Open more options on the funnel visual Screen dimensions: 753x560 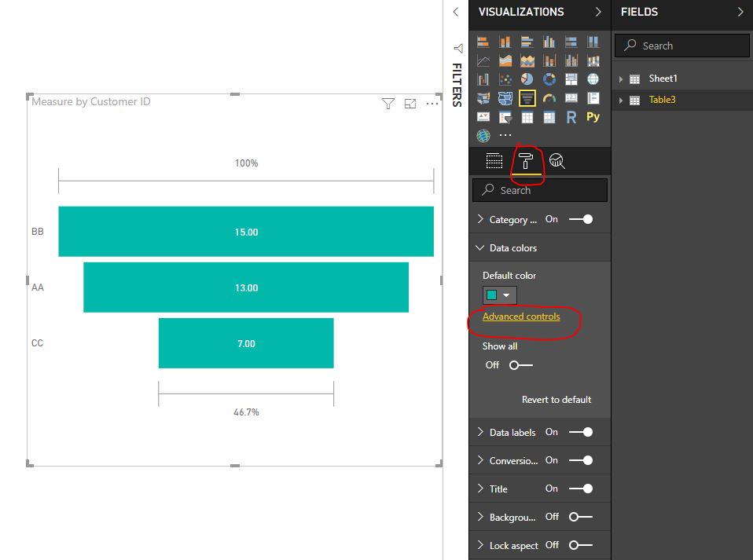pyautogui.click(x=432, y=104)
